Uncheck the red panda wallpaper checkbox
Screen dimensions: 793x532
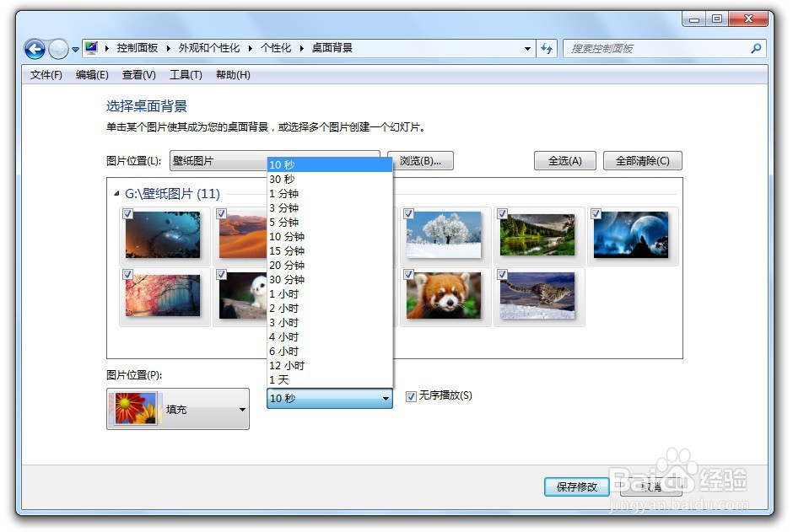click(x=408, y=274)
